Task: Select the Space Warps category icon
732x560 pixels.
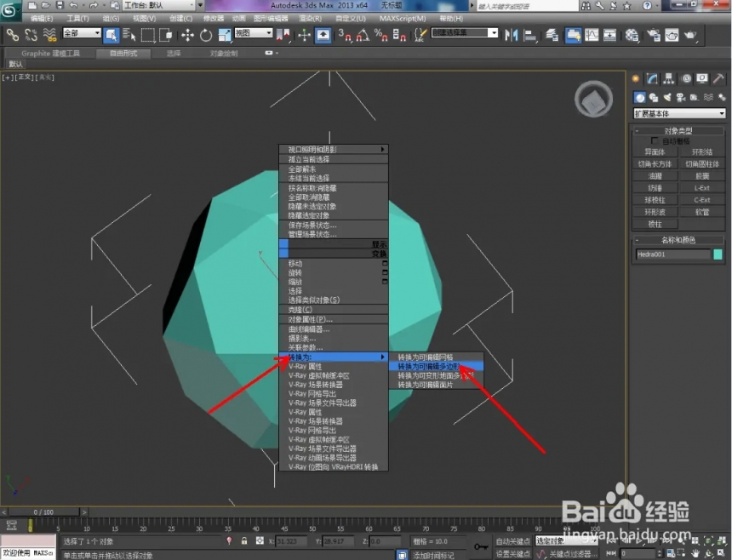Action: [709, 98]
